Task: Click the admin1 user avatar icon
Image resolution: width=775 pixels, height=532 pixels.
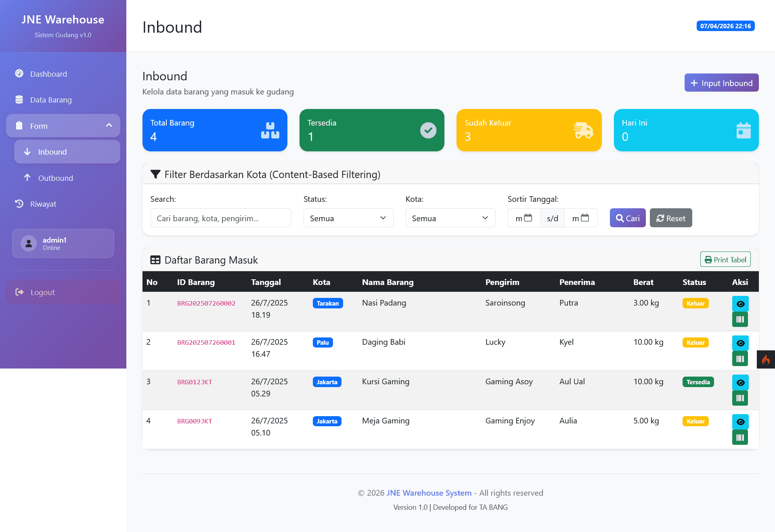Action: 29,243
